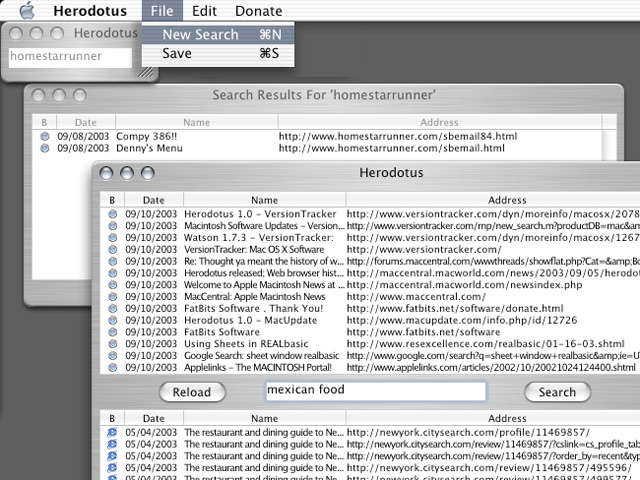
Task: Select the 'Compy 386!!' result
Action: tap(147, 136)
